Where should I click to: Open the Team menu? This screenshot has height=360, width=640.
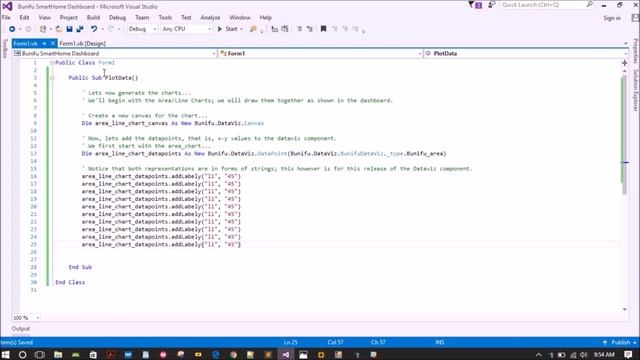(142, 18)
